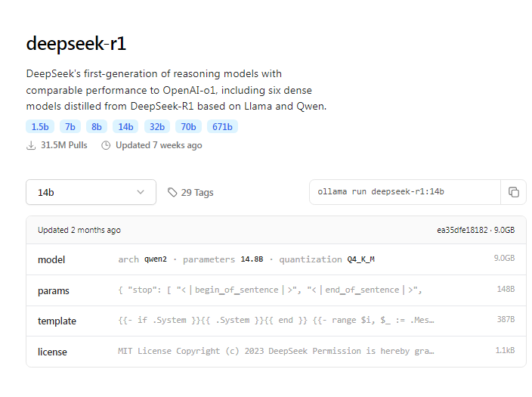The width and height of the screenshot is (532, 397).
Task: Choose the 32b size tag
Action: click(x=157, y=127)
